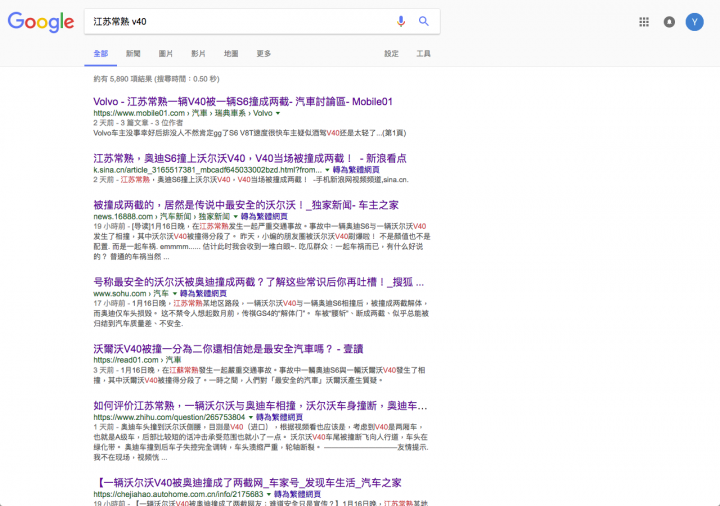Click 轉為繁體網頁 under sohu result

point(203,293)
